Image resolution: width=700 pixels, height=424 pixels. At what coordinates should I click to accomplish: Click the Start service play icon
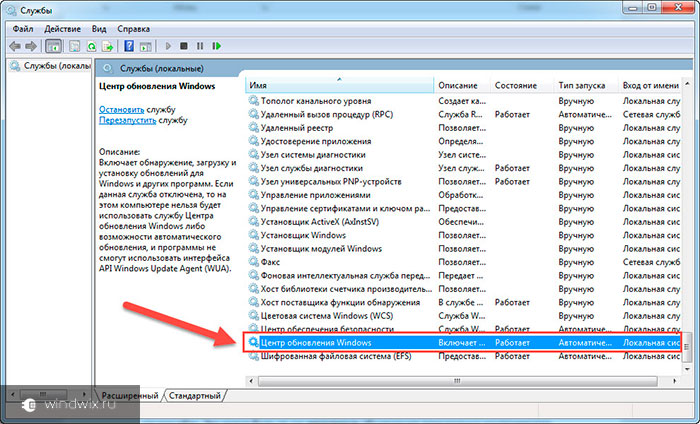pyautogui.click(x=168, y=46)
